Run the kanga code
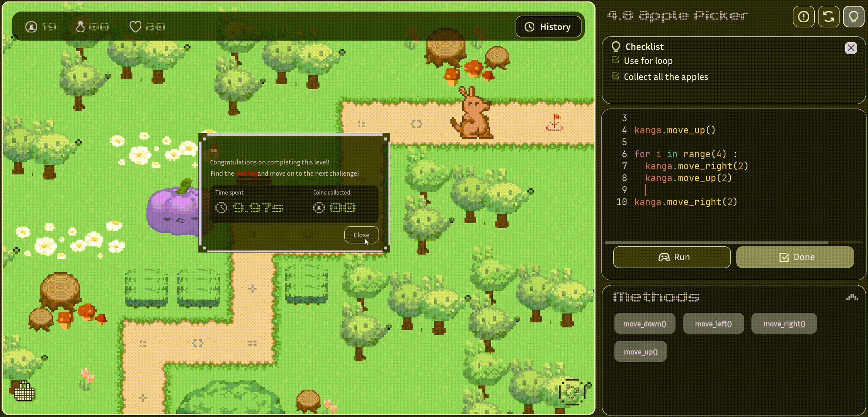Screen dimensions: 868x417 point(672,257)
